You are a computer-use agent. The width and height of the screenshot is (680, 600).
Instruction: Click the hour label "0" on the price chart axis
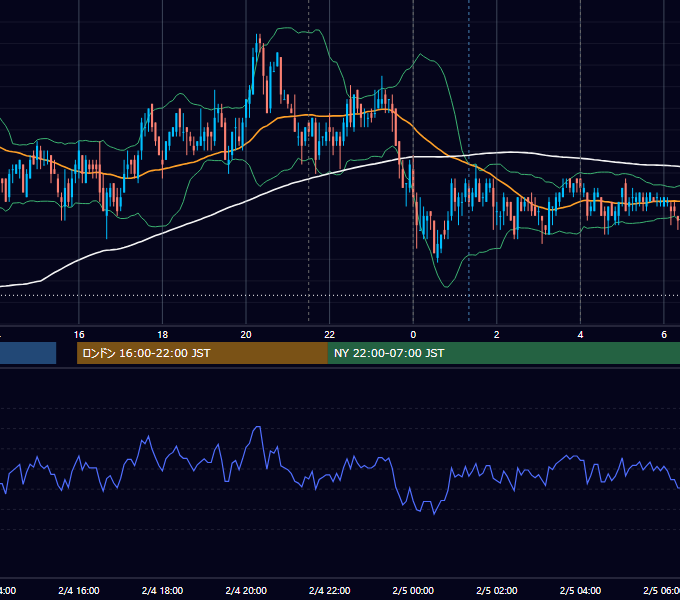[413, 335]
